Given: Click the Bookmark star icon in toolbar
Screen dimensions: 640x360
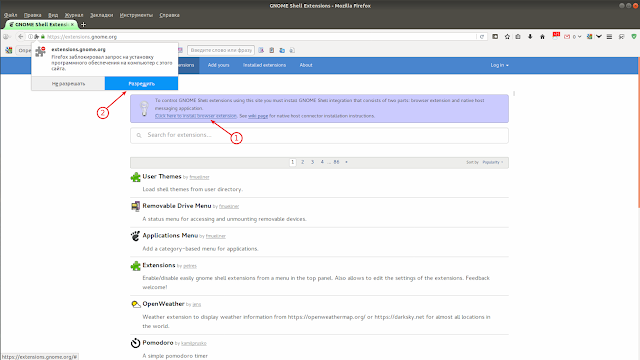Looking at the screenshot, I should [x=507, y=37].
